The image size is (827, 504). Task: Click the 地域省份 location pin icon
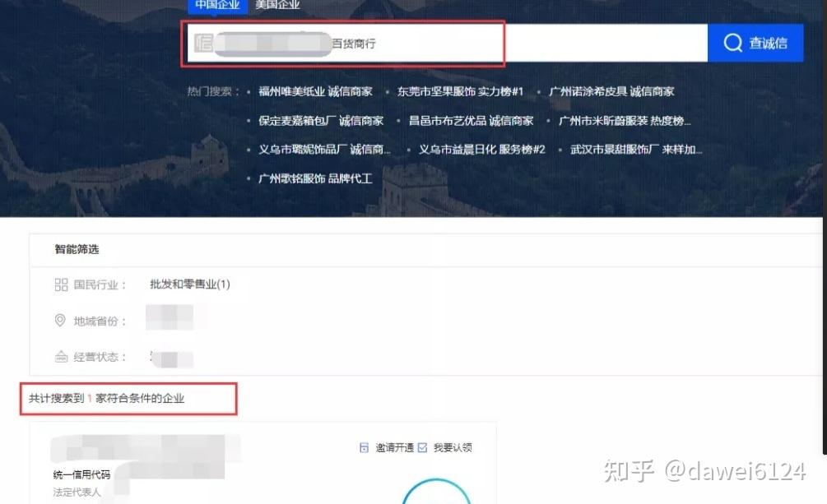pyautogui.click(x=60, y=321)
